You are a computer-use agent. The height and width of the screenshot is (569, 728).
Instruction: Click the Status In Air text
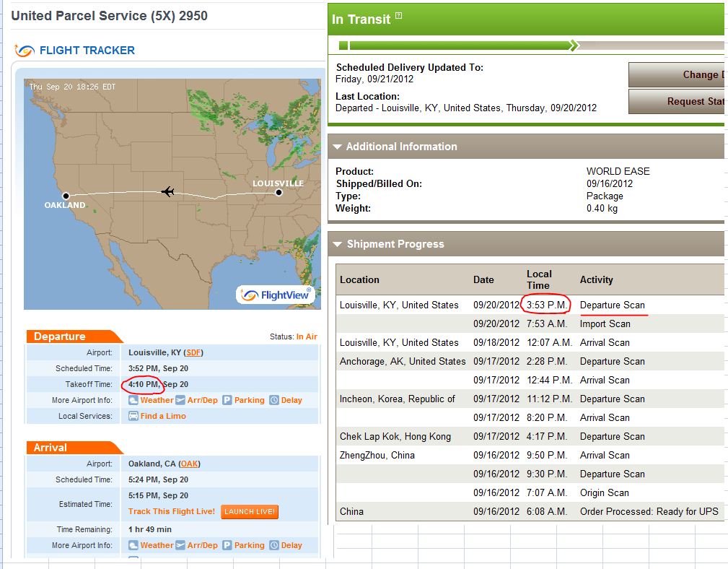294,336
